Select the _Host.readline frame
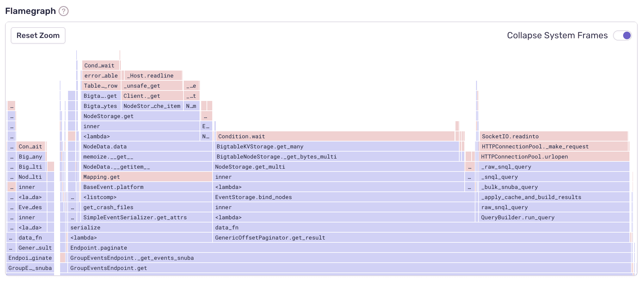644x281 pixels. (153, 76)
